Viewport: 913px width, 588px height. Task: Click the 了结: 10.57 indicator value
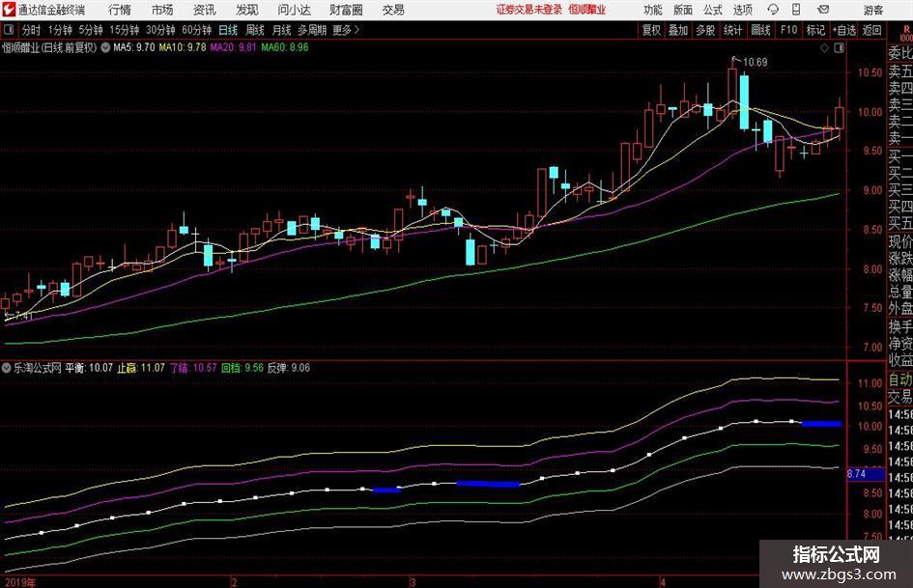tap(192, 368)
